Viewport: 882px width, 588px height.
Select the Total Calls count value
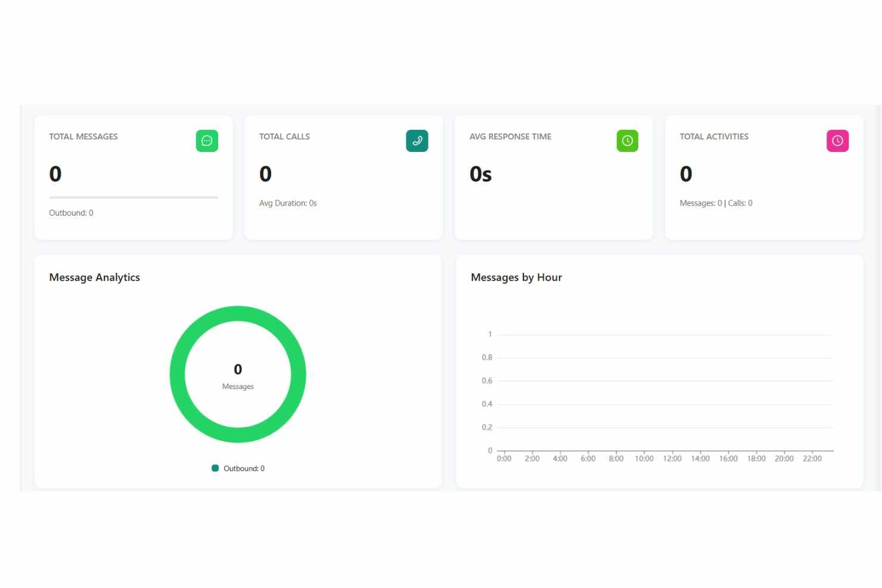(x=265, y=174)
